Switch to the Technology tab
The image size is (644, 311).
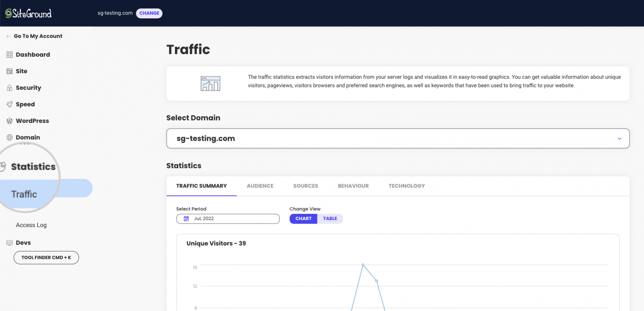[407, 186]
